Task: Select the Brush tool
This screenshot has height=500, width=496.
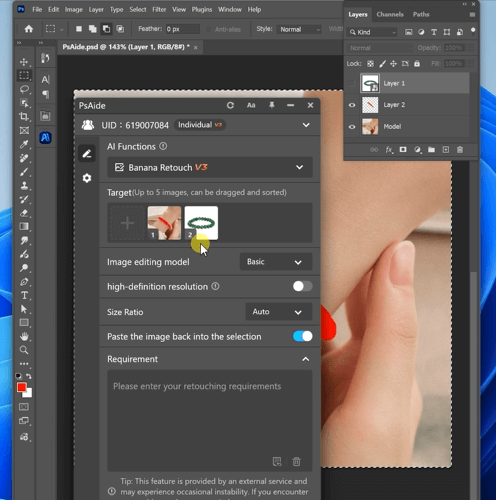Action: pos(24,172)
